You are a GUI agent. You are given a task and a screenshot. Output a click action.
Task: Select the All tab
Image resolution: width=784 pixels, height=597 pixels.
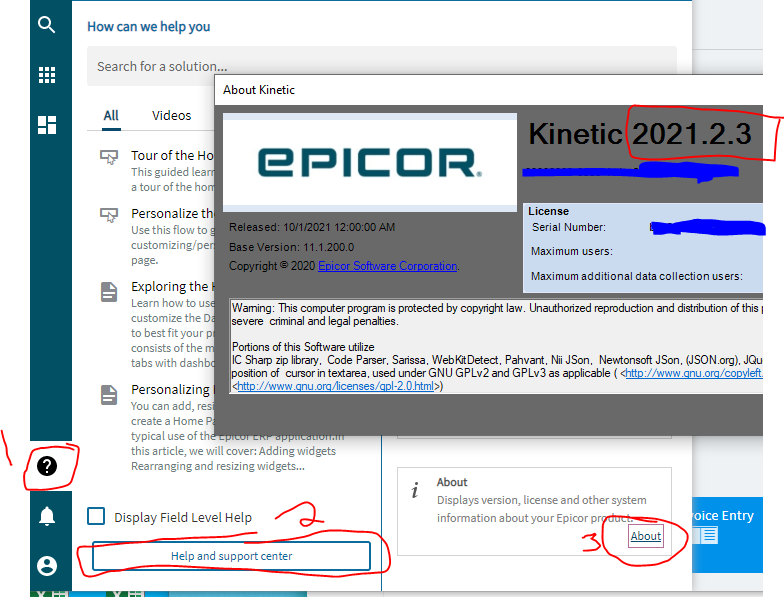click(111, 116)
